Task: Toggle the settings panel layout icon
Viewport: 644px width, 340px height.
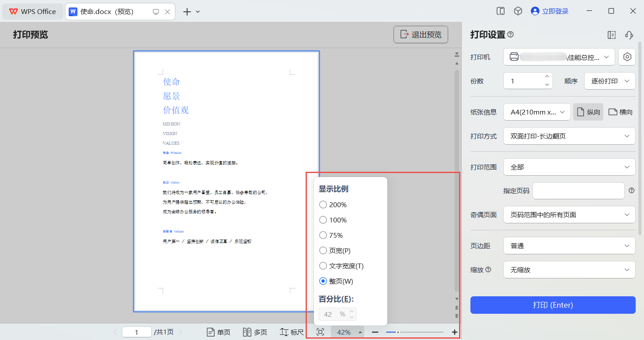Action: pyautogui.click(x=612, y=35)
